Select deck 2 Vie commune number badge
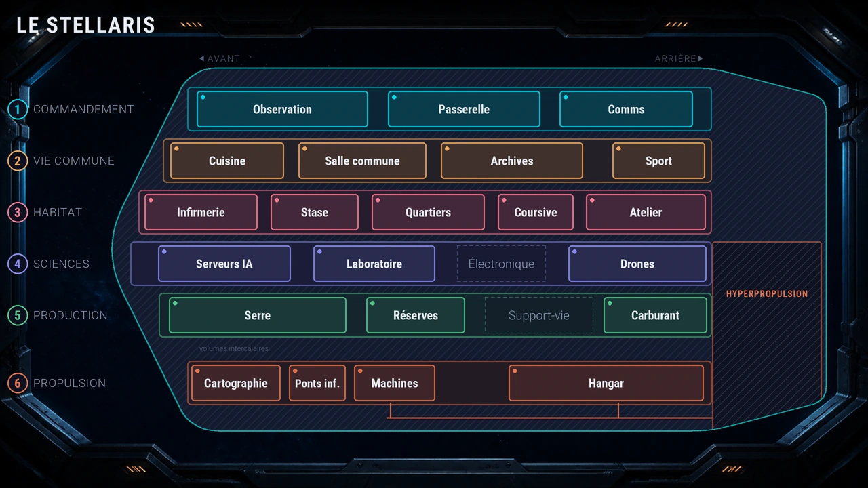 coord(18,161)
